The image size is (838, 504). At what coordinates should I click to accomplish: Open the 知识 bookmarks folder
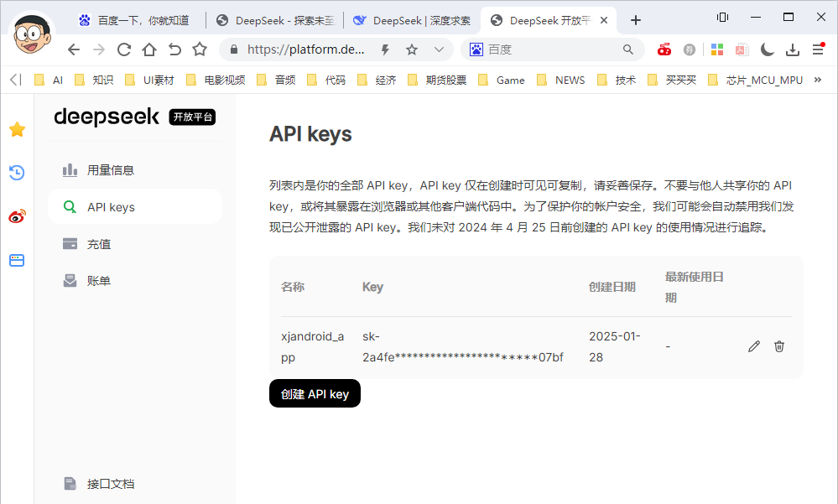point(94,81)
